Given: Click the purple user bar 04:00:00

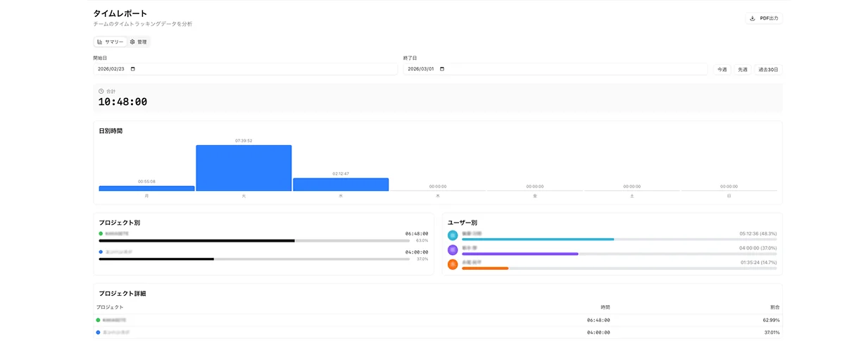Looking at the screenshot, I should coord(619,254).
